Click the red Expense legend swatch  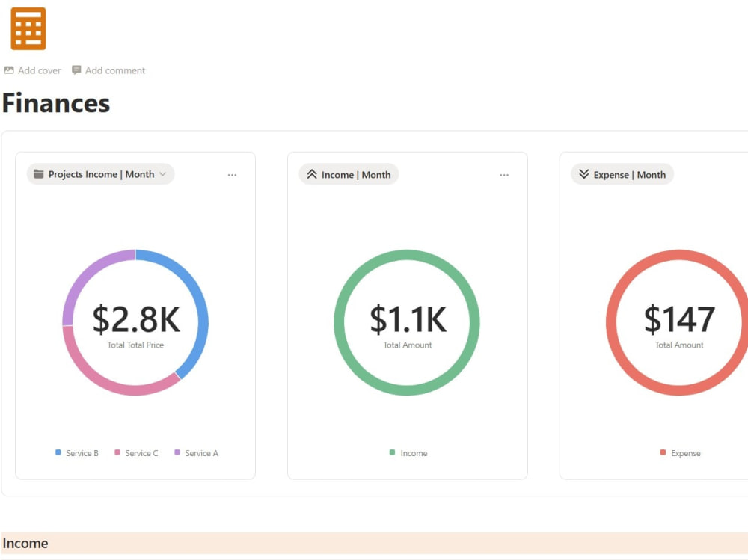pos(663,452)
